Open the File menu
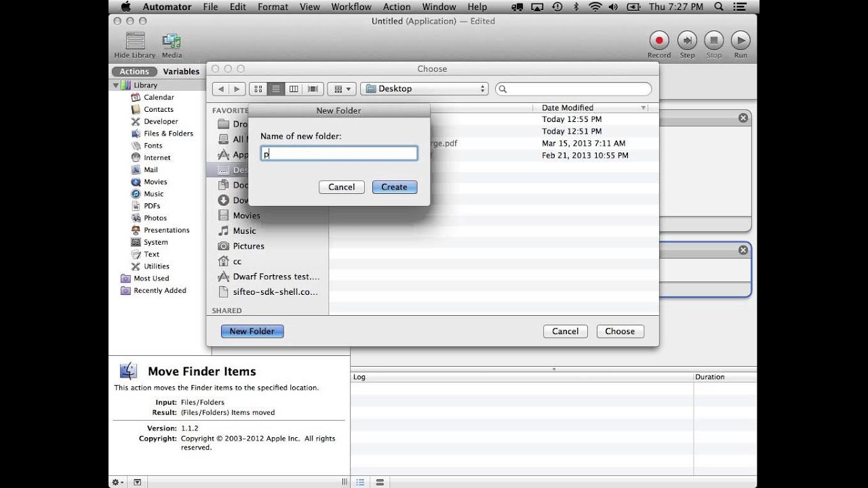Viewport: 868px width, 488px height. 210,7
